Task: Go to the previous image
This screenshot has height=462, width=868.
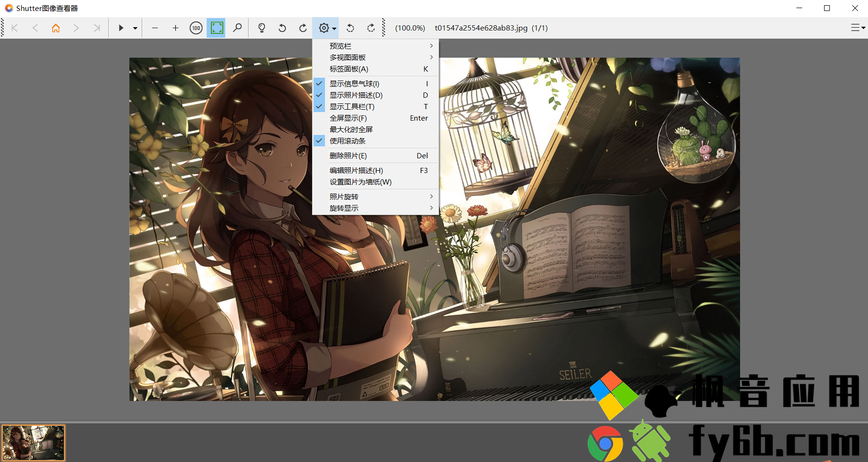Action: coord(35,28)
